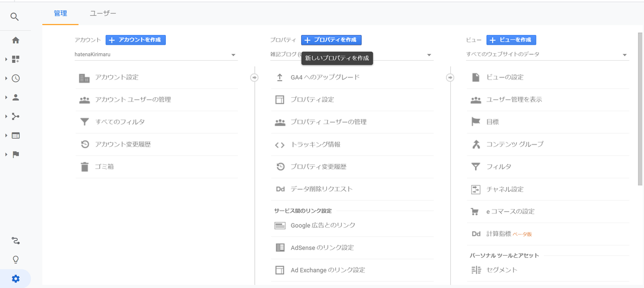Click the プロパティを作成 button
This screenshot has width=644, height=288.
[x=331, y=40]
